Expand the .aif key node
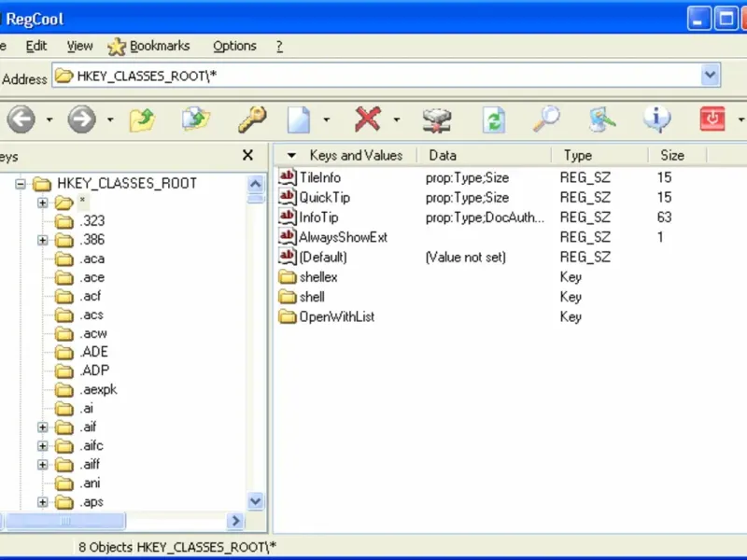 tap(42, 427)
